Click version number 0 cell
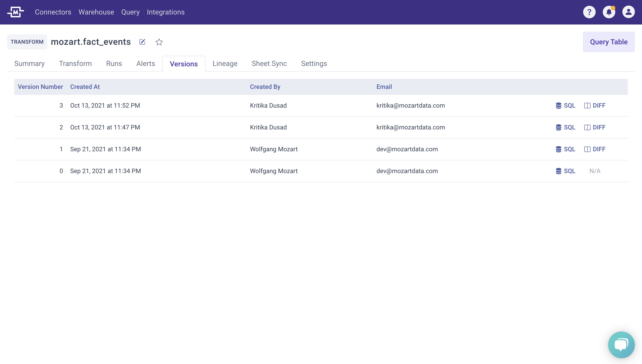 [x=61, y=171]
